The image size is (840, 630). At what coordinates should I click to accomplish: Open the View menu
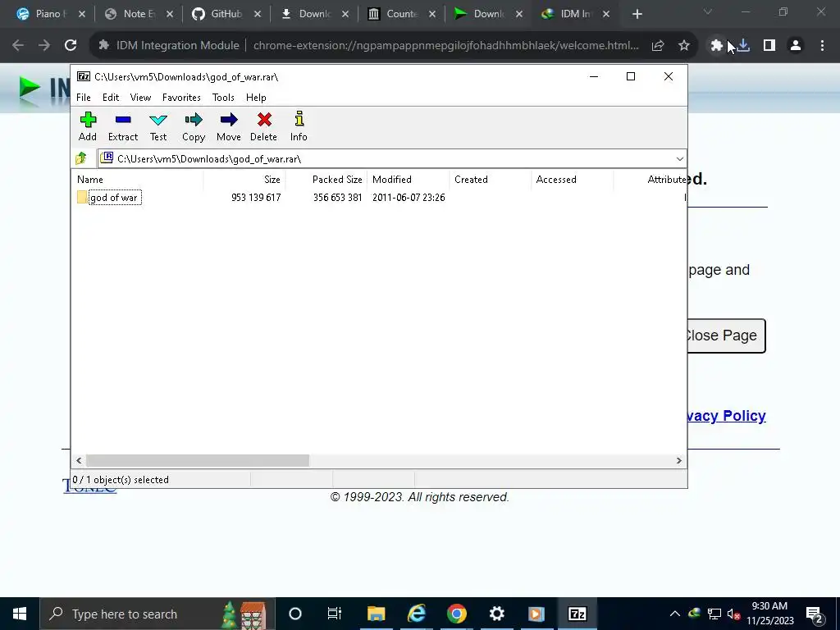pos(140,98)
